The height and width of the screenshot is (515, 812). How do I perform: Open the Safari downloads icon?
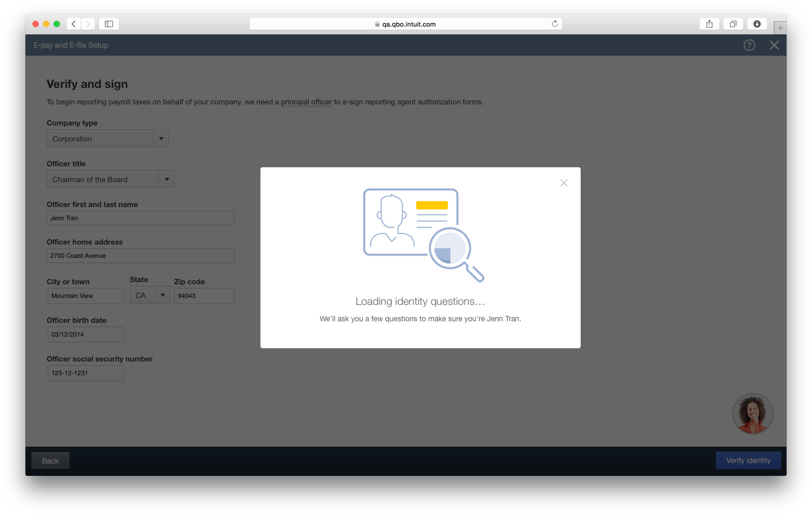[x=757, y=24]
